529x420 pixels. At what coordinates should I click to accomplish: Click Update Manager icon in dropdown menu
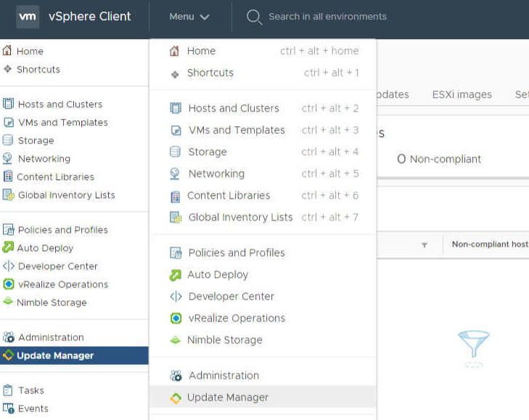pos(176,398)
